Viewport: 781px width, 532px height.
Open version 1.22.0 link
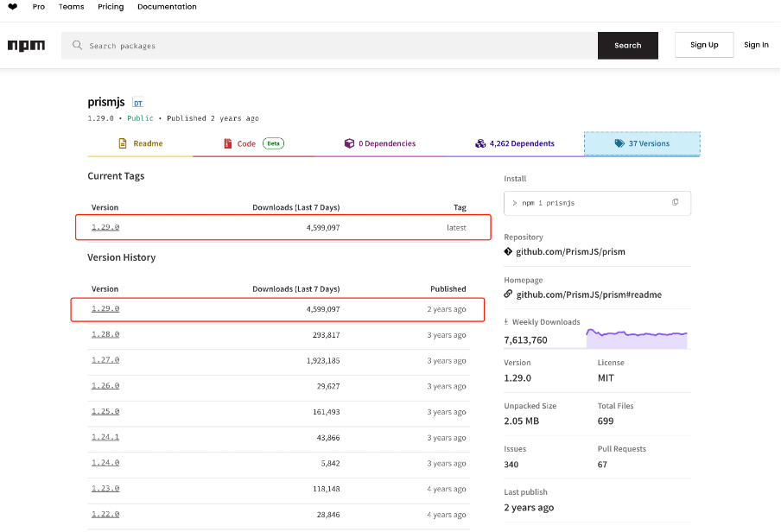point(105,515)
